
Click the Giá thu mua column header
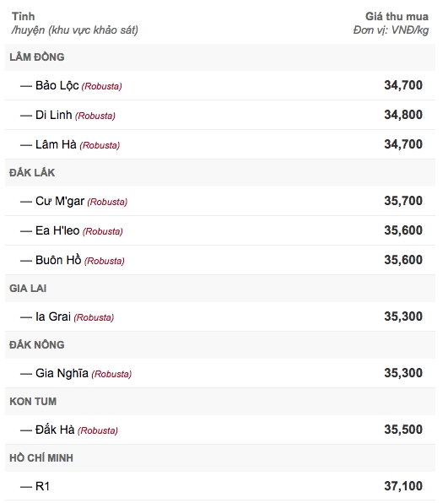pyautogui.click(x=397, y=16)
